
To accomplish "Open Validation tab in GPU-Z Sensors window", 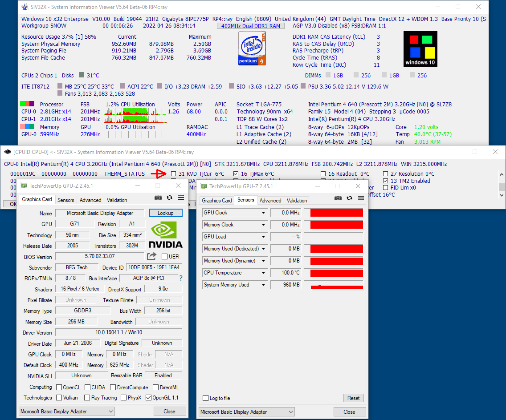I will [x=297, y=201].
